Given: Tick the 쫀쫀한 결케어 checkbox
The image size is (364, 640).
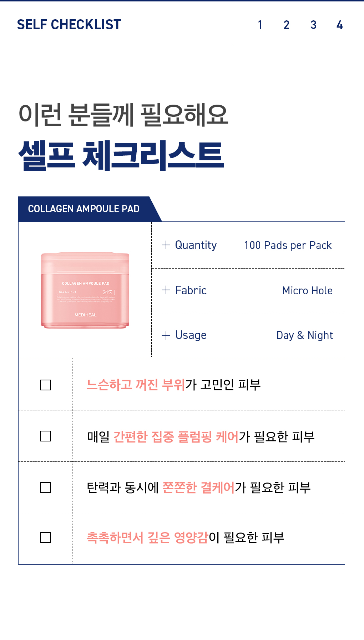Looking at the screenshot, I should [46, 487].
